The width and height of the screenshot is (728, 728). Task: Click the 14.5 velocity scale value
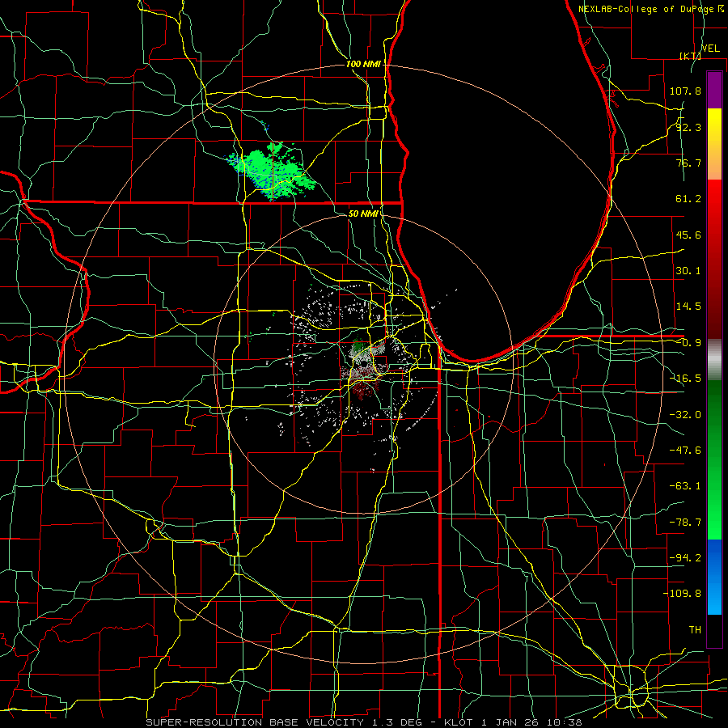click(688, 307)
